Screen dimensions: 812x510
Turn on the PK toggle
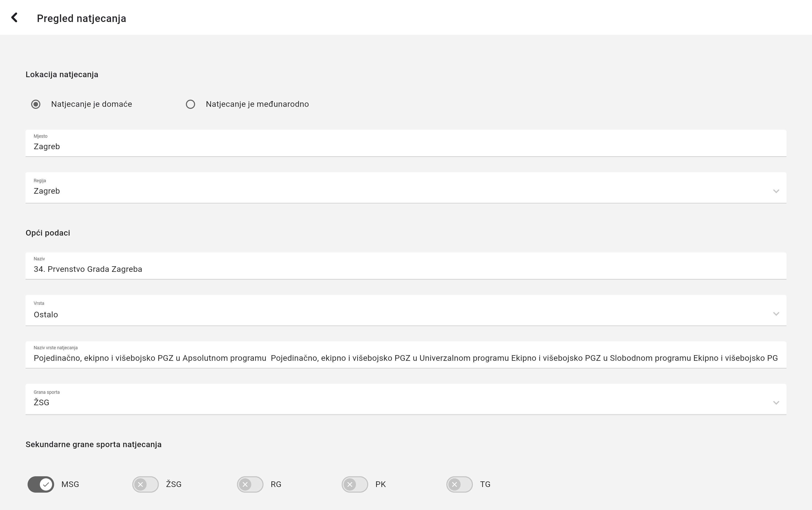tap(355, 484)
